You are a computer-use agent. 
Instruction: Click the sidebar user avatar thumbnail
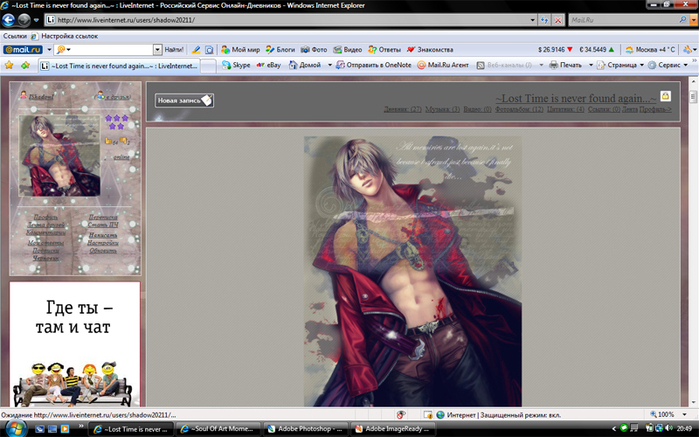pos(59,156)
